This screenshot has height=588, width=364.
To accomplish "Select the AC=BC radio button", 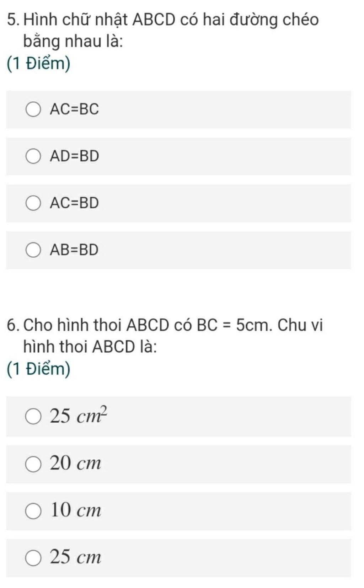I will (33, 109).
